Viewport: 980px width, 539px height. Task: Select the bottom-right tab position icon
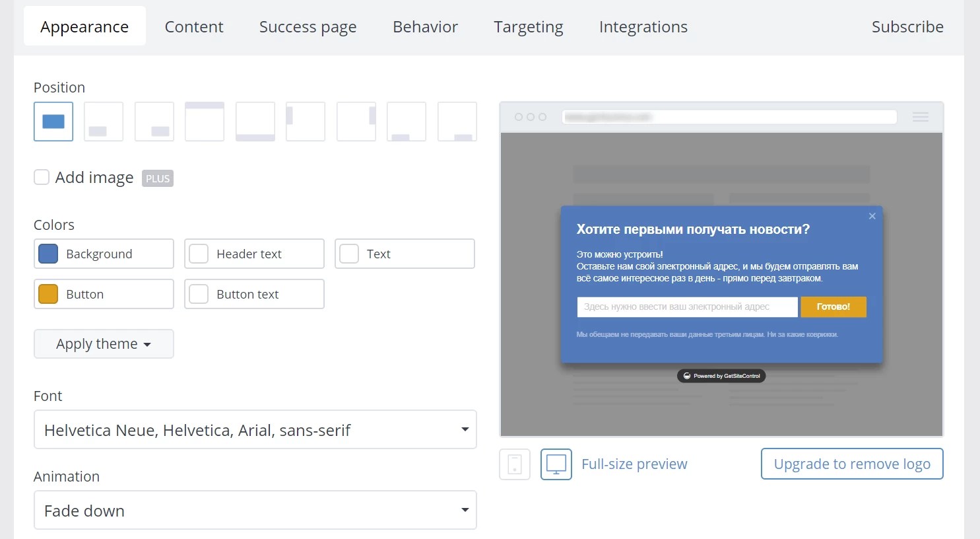457,122
